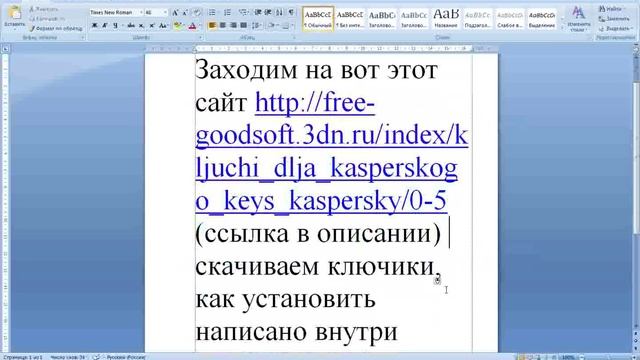The width and height of the screenshot is (640, 360).
Task: Justify the text
Action: click(x=243, y=26)
